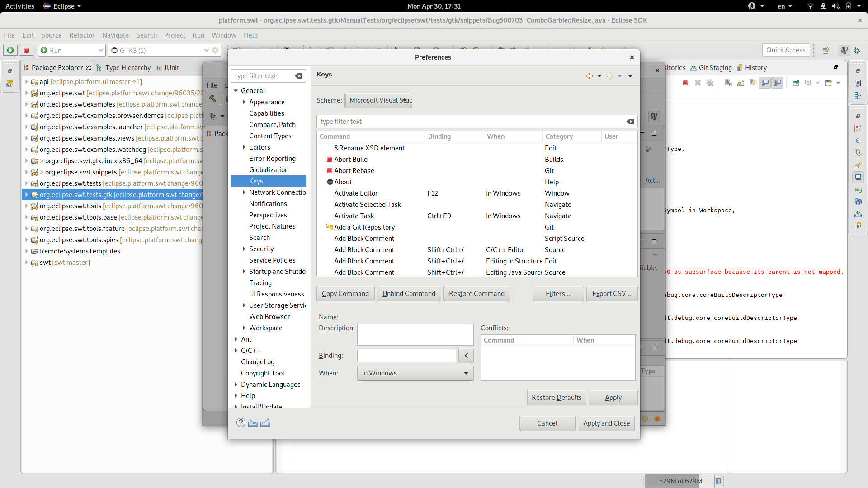868x488 pixels.
Task: Collapse the General preferences node
Action: pyautogui.click(x=236, y=91)
